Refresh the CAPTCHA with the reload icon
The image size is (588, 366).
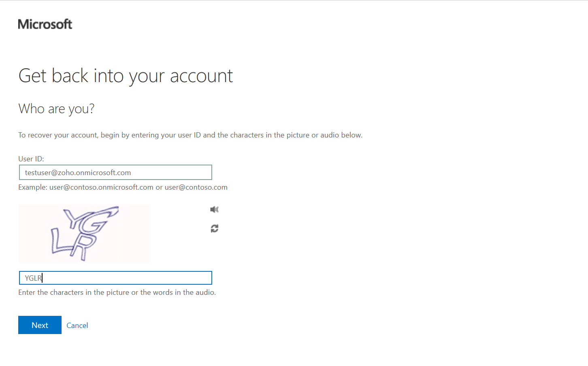click(x=214, y=228)
